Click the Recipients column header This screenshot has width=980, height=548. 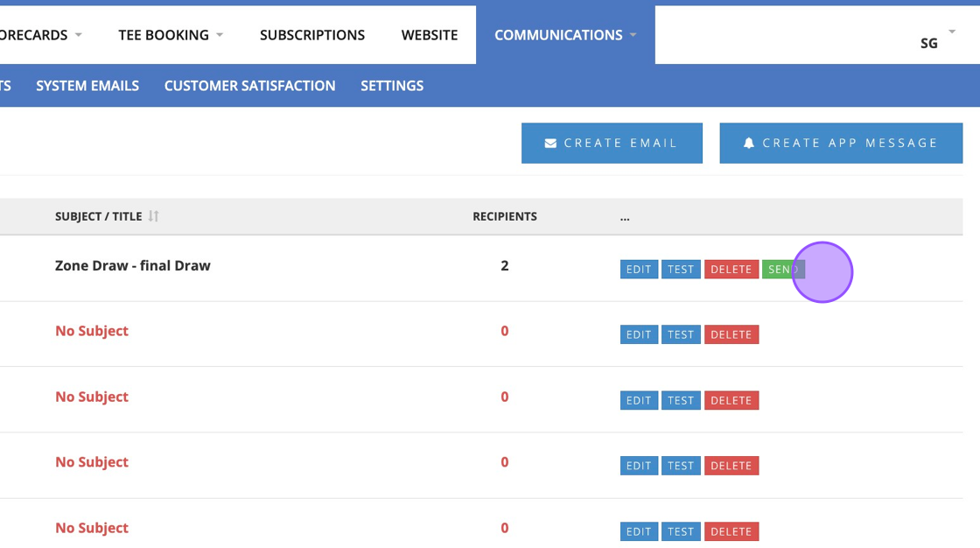[505, 216]
